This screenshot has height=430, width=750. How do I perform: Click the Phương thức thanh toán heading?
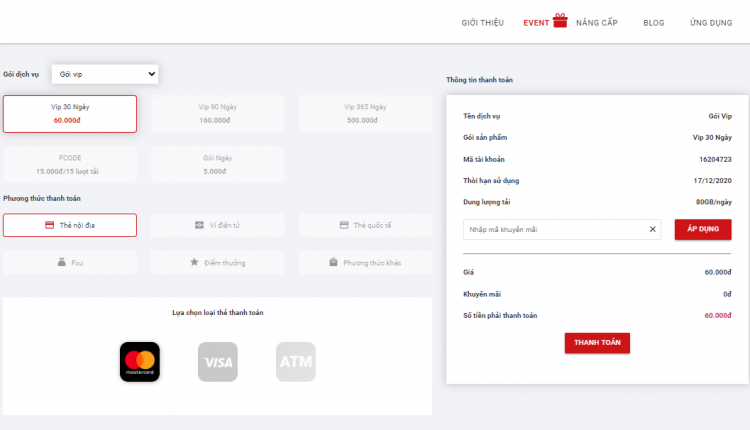(42, 198)
